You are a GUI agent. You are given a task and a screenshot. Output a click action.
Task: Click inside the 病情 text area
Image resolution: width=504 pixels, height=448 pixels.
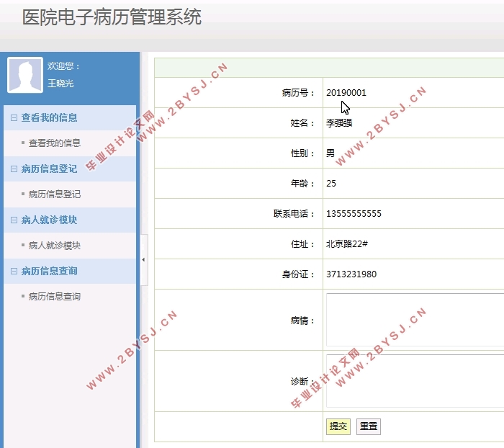coord(415,320)
